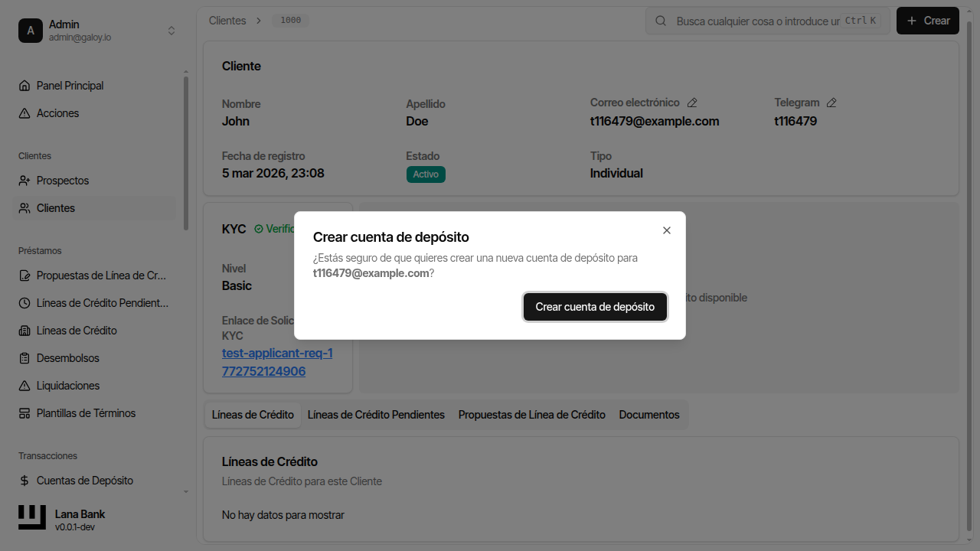This screenshot has height=551, width=980.
Task: Select the clock icon for Líneas de Crédito Pendientes
Action: [24, 302]
